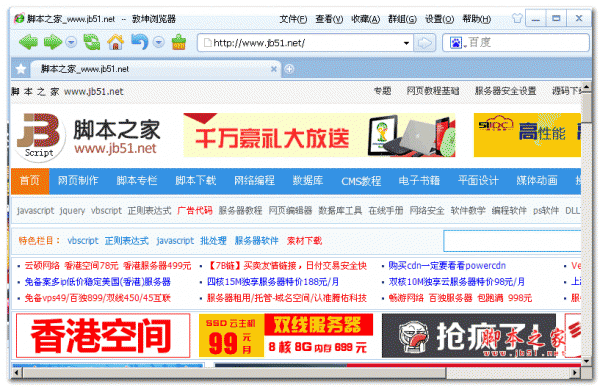Open the back/forward history dropdown
This screenshot has height=387, width=600.
coord(71,42)
